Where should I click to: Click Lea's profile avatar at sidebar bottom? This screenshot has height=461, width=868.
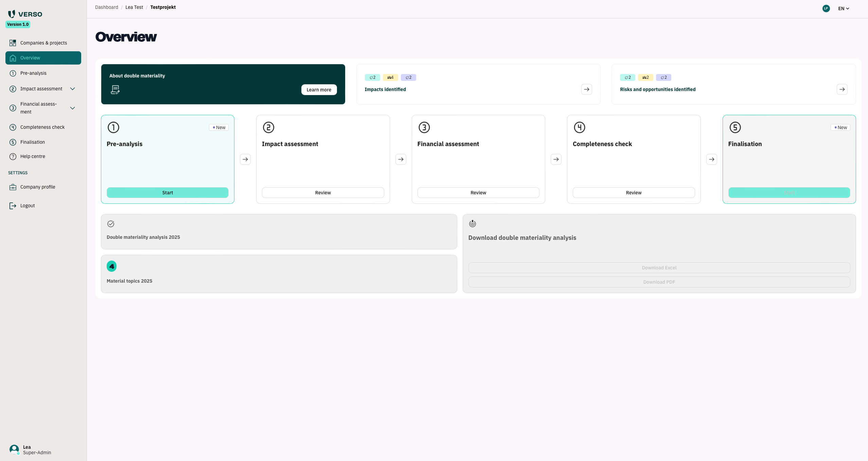(x=14, y=449)
